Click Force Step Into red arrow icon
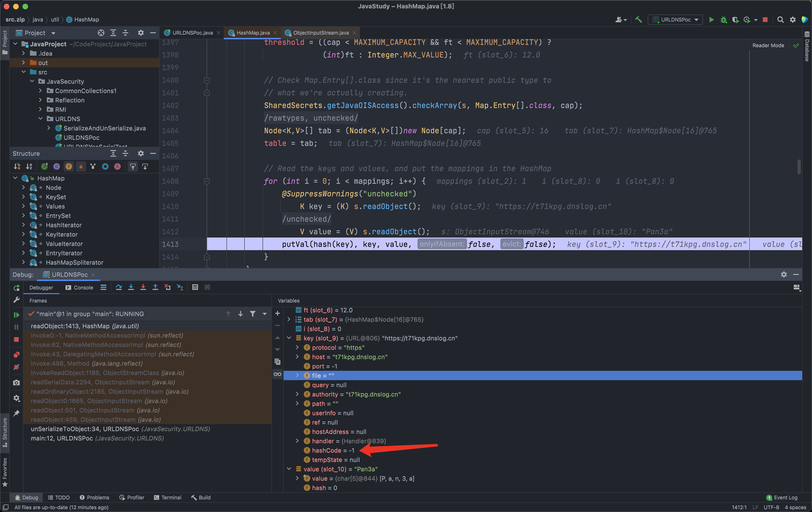The image size is (812, 512). click(143, 287)
